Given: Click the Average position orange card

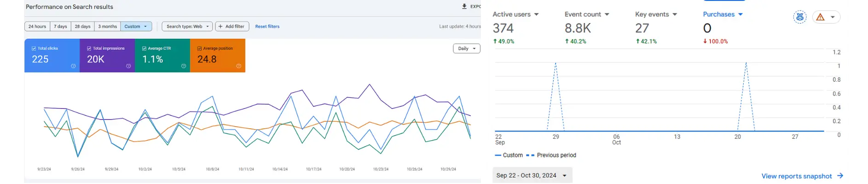Looking at the screenshot, I should 218,55.
